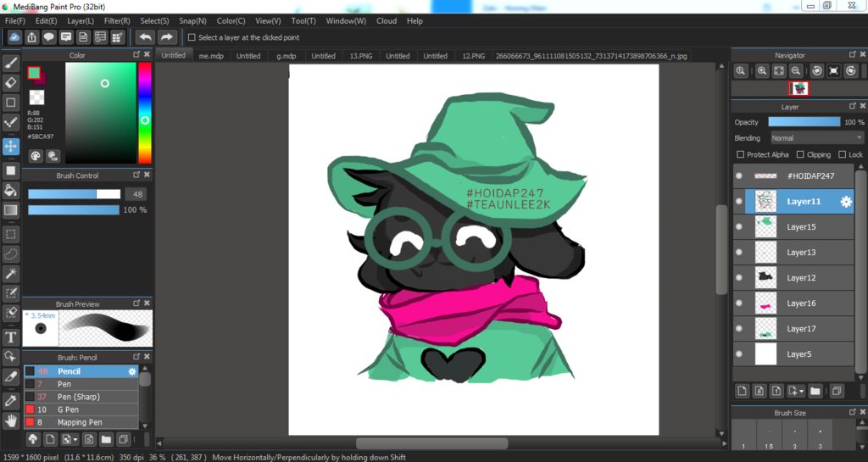Screen dimensions: 868x462
Task: Select the Lasso tool
Action: [10, 254]
